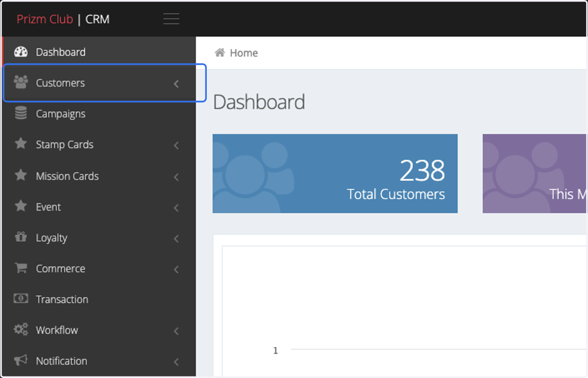Expand the Commerce submenu chevron
The image size is (588, 378).
(x=176, y=269)
